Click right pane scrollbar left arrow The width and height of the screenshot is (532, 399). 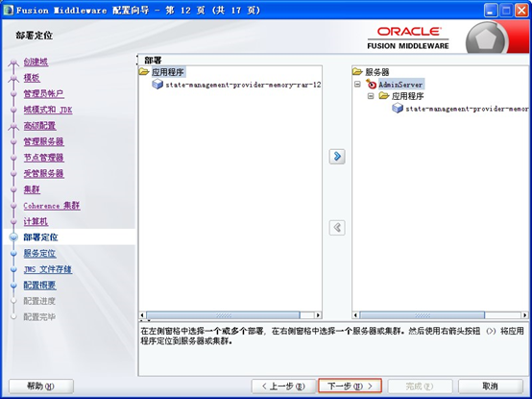[x=355, y=315]
